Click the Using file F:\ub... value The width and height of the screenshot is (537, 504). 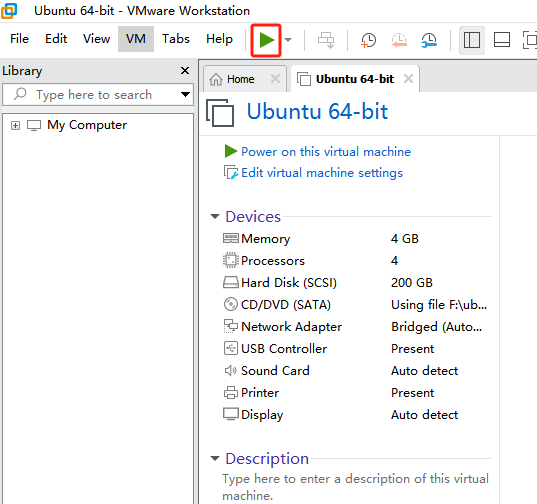click(439, 305)
